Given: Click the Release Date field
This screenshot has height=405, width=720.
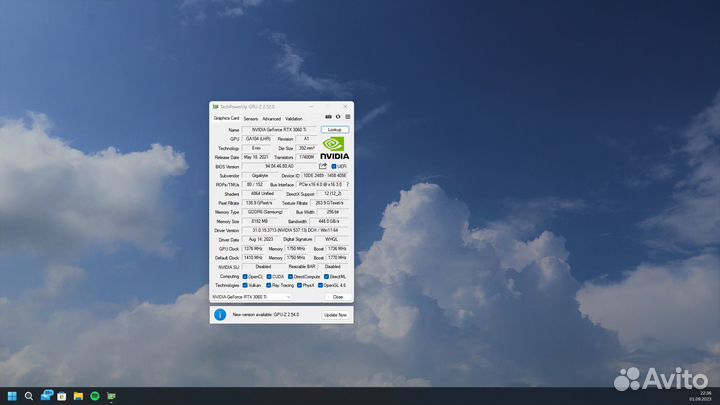Looking at the screenshot, I should click(x=256, y=157).
